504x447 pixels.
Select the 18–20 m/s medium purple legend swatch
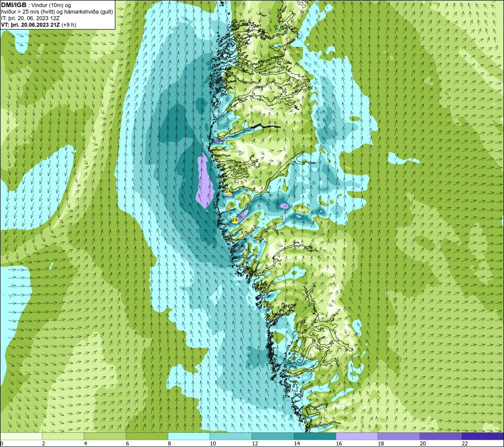tap(399, 436)
